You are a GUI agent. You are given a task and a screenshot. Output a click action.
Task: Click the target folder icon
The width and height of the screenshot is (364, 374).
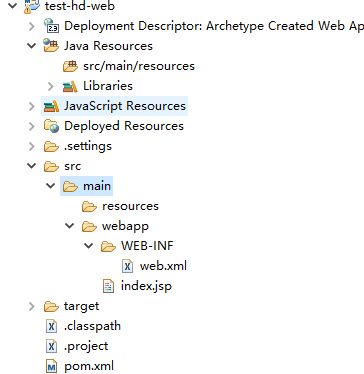click(51, 306)
